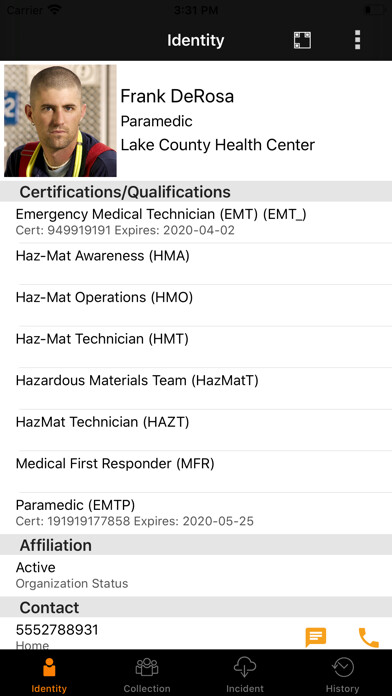392x696 pixels.
Task: Select Emergency Medical Technician (EMT) certification
Action: tap(196, 222)
